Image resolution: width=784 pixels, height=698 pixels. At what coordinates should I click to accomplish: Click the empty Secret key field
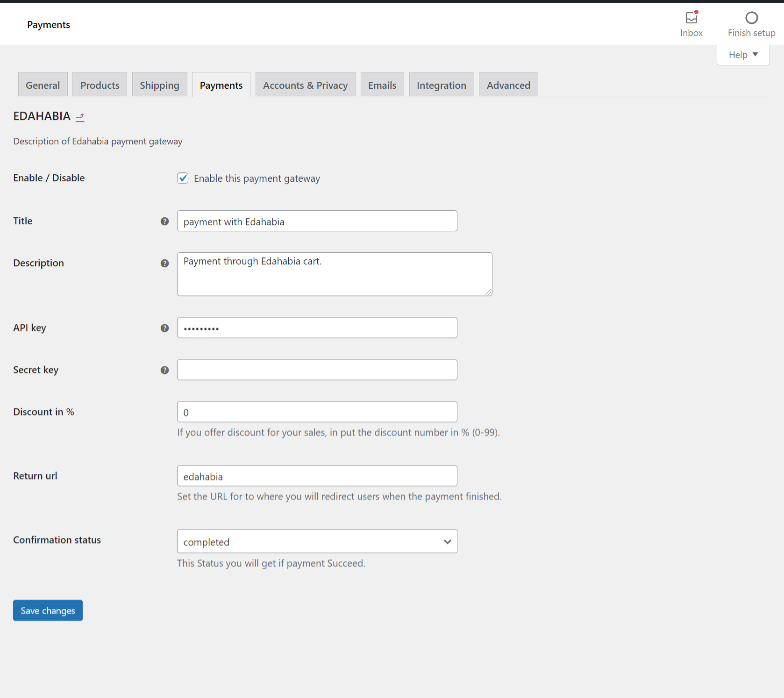pyautogui.click(x=317, y=370)
